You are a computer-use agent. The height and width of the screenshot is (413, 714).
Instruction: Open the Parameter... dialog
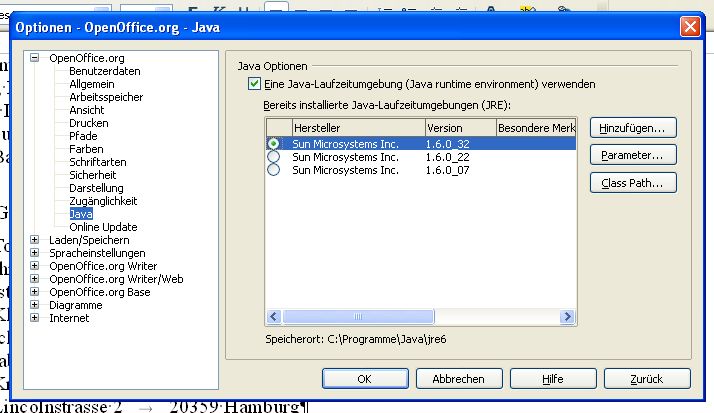click(x=633, y=155)
